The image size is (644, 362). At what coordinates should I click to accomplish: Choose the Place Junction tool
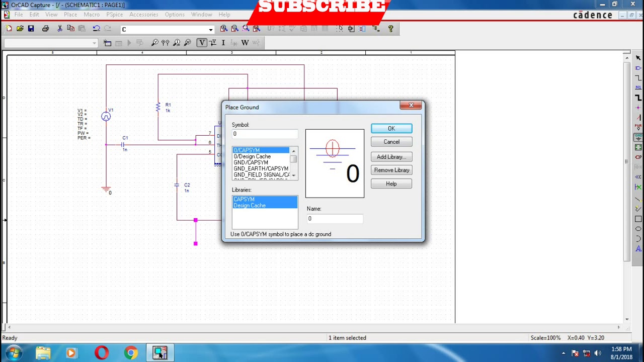(638, 108)
